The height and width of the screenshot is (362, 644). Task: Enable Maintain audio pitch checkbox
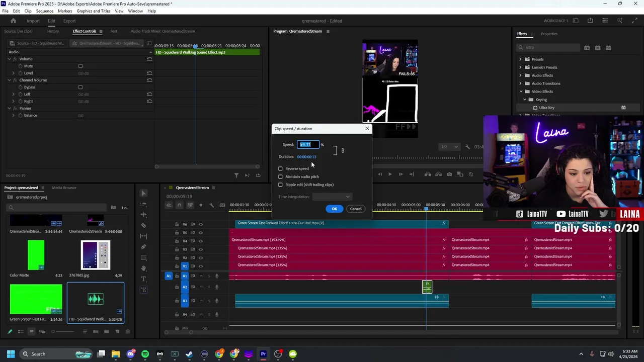(281, 176)
